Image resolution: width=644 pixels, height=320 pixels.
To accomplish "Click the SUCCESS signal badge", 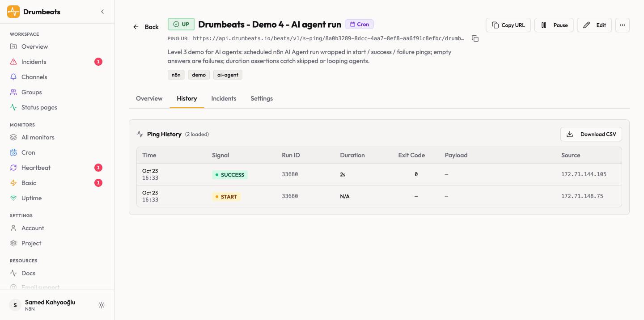I will (x=230, y=175).
